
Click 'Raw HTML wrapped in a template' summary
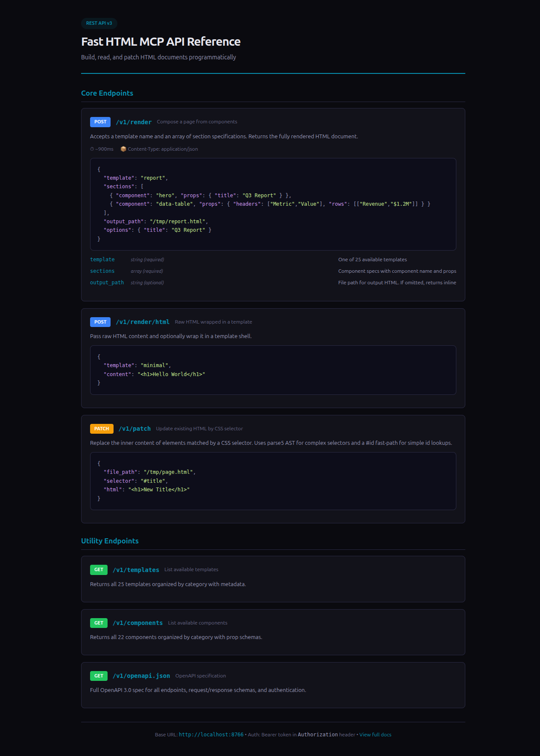click(x=213, y=322)
